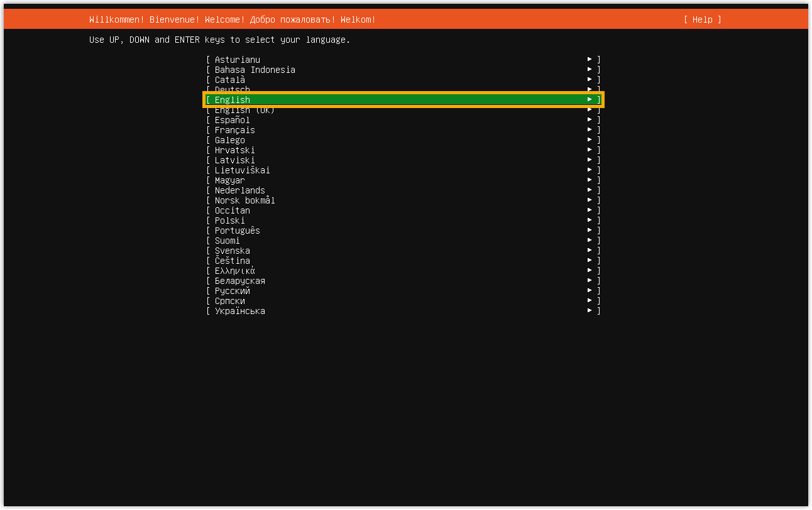Click the arrow on Português row

click(590, 231)
